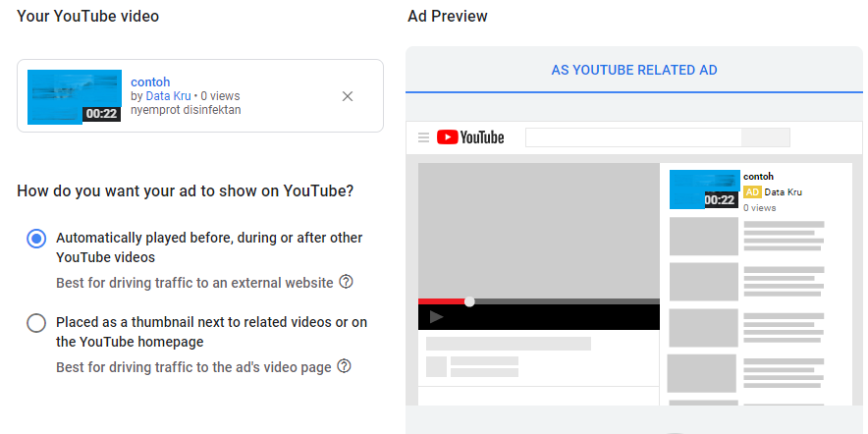868x434 pixels.
Task: Select Automatically played before, during or after option
Action: tap(36, 240)
